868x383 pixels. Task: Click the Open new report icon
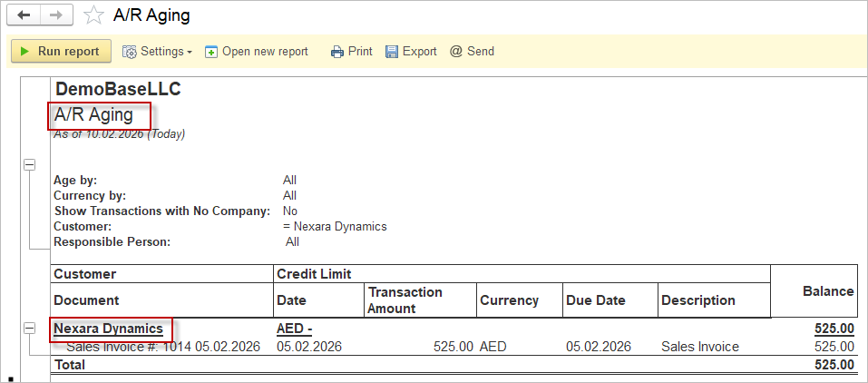click(211, 52)
